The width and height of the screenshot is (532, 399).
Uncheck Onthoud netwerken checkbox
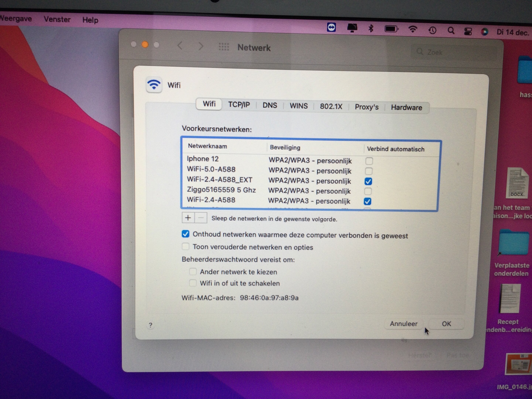[x=185, y=234]
